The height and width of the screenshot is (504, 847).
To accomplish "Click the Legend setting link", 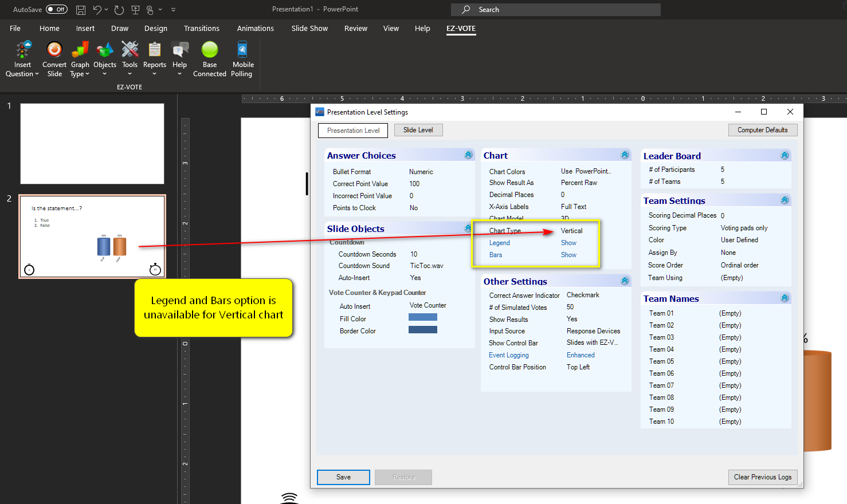I will pos(500,243).
